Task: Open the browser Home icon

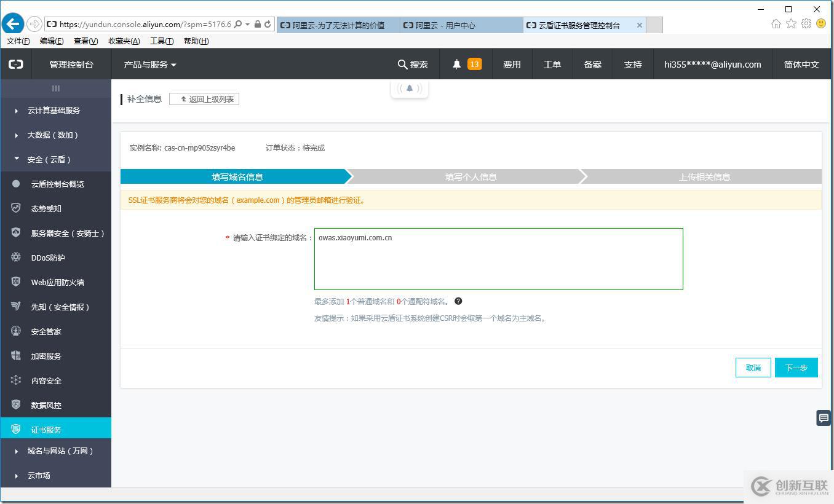Action: (x=776, y=23)
